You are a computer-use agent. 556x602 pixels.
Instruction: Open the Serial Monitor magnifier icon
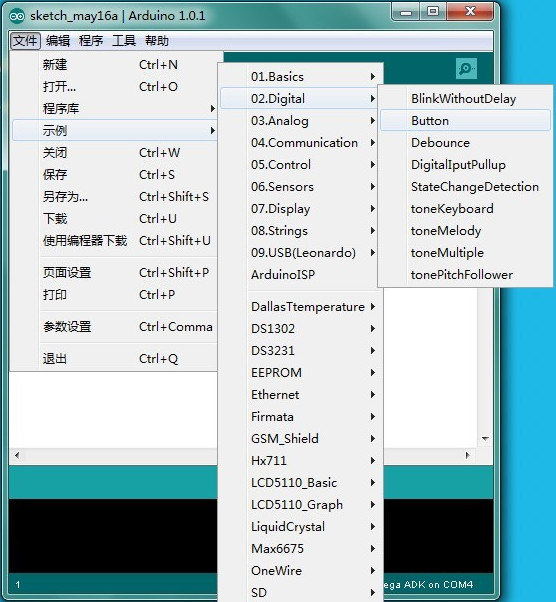[466, 69]
